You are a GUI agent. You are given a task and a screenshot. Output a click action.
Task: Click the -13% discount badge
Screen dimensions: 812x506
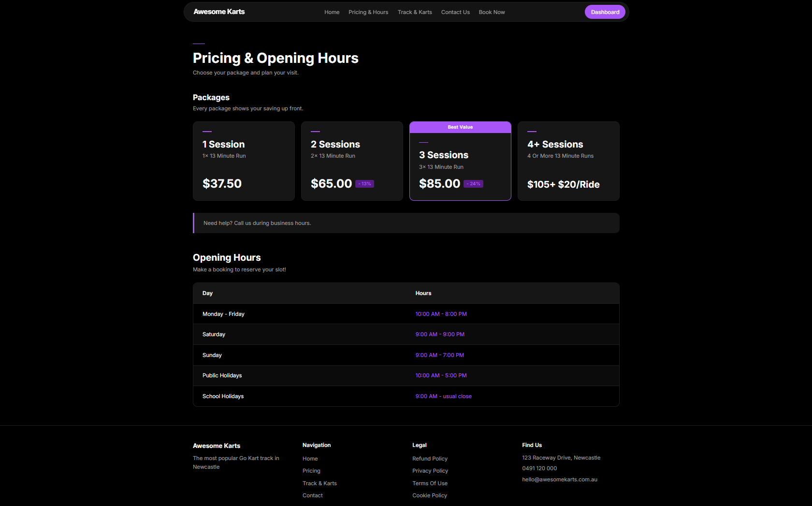[365, 184]
